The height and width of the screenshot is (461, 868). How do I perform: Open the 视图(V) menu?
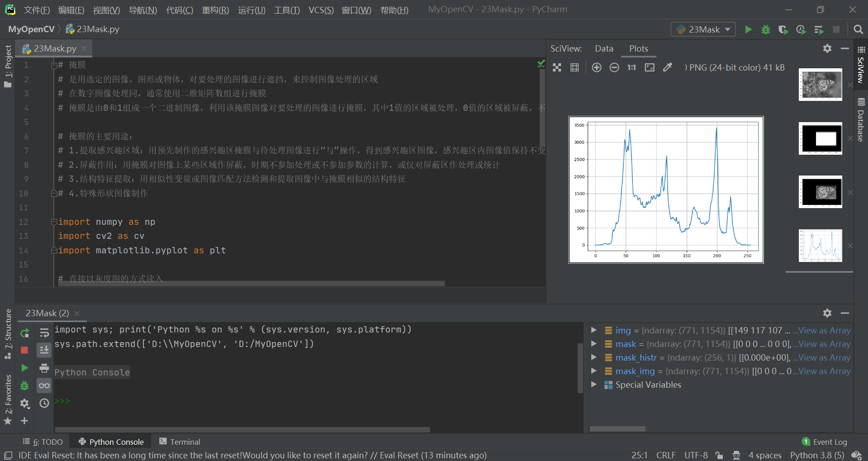point(106,10)
